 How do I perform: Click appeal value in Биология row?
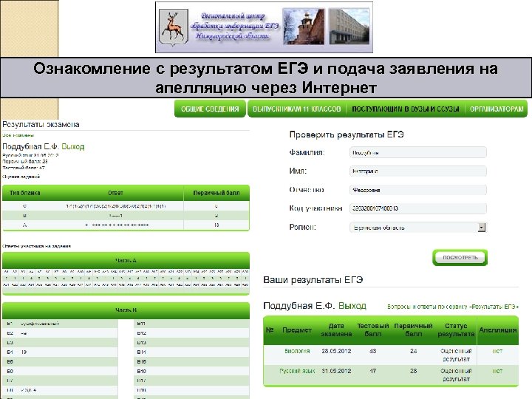(x=498, y=351)
